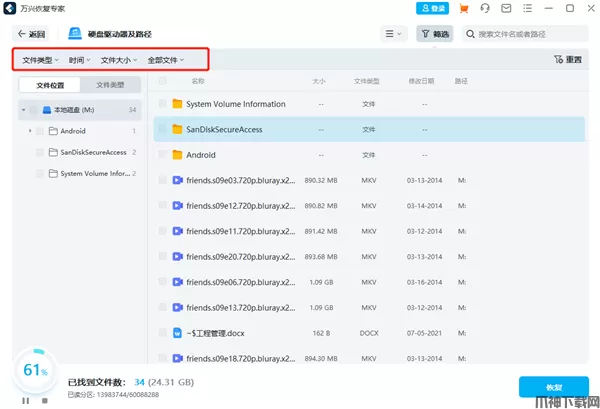Click the 重置 reset filter icon
Viewport: 600px width, 409px height.
(567, 60)
